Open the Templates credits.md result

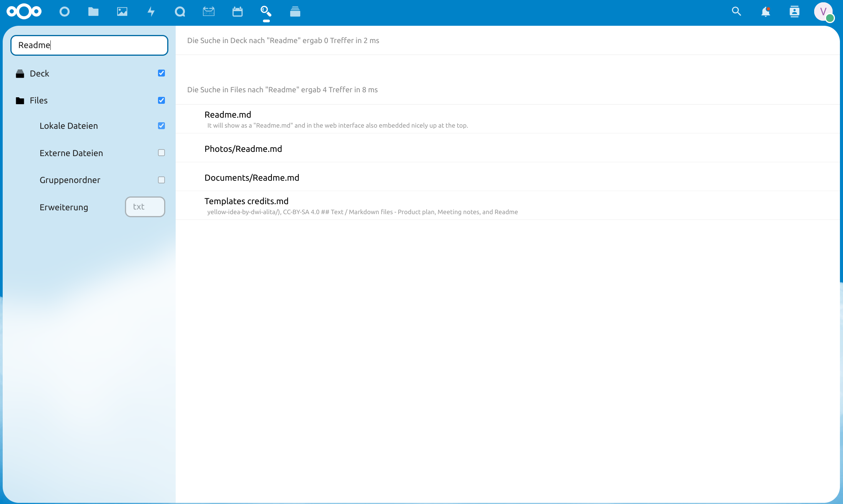tap(246, 201)
